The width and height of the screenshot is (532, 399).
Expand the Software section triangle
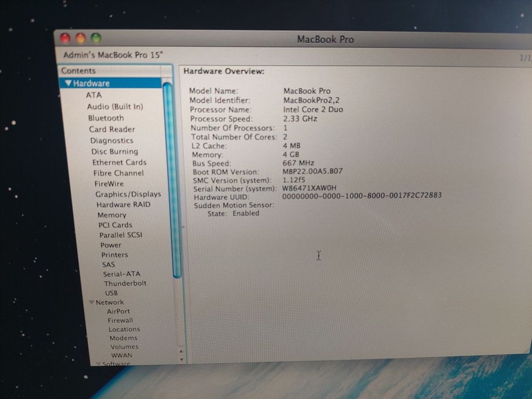point(98,364)
